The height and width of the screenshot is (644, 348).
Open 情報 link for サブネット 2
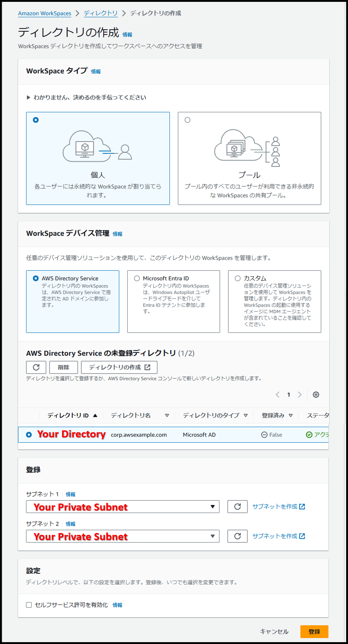(x=70, y=524)
